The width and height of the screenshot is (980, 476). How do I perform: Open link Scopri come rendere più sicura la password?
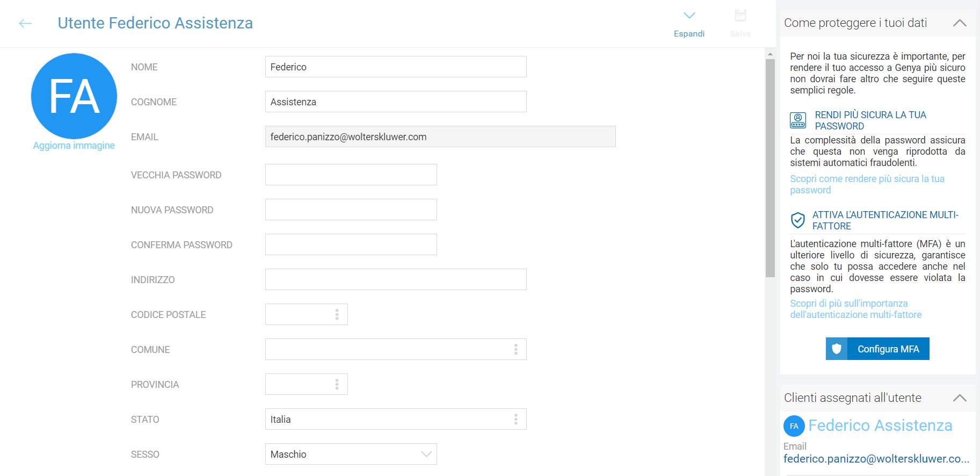[867, 184]
